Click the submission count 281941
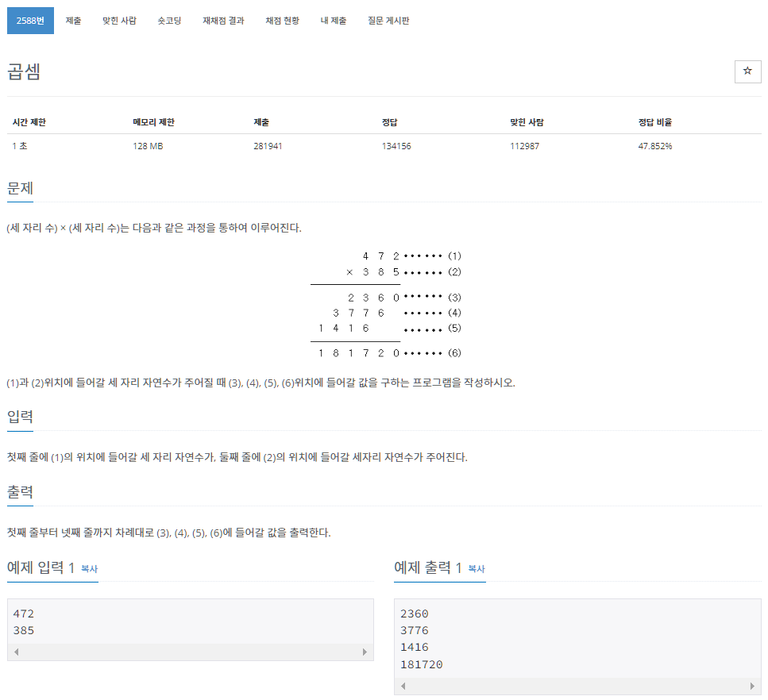Viewport: 768px width, 700px height. coord(268,146)
